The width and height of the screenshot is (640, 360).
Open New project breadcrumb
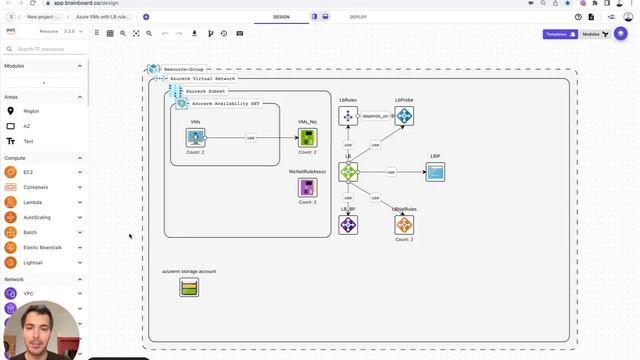tap(43, 17)
